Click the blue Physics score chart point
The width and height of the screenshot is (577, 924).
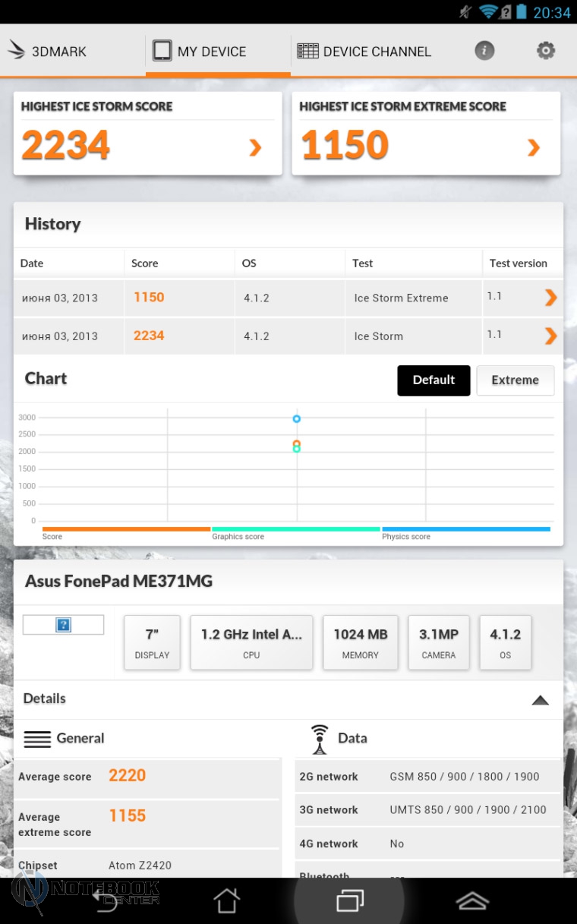297,419
